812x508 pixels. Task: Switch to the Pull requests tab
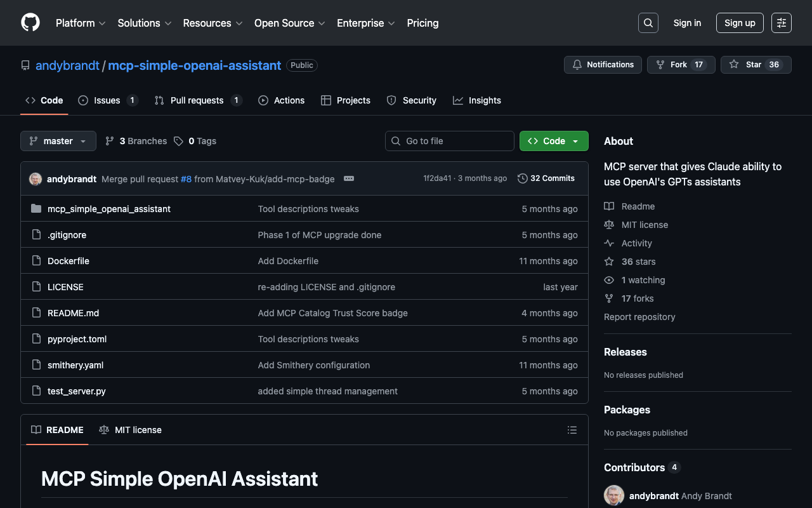[197, 100]
